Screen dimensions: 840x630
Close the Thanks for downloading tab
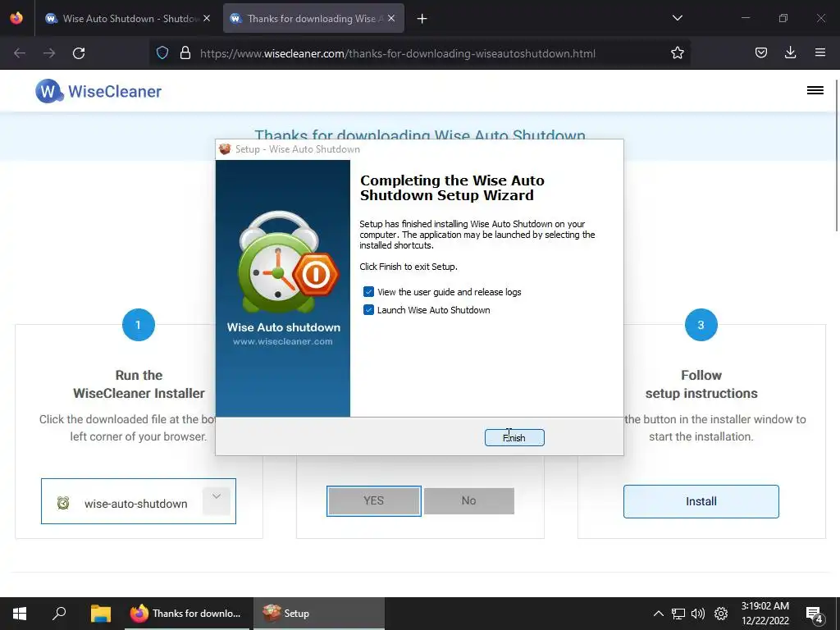coord(391,19)
